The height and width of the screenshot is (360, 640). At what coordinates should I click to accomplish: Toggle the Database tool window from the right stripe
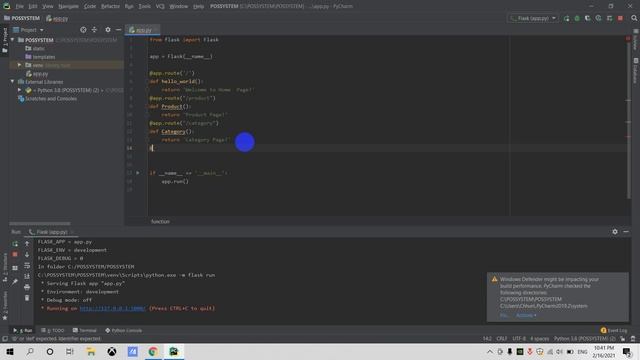[x=636, y=71]
